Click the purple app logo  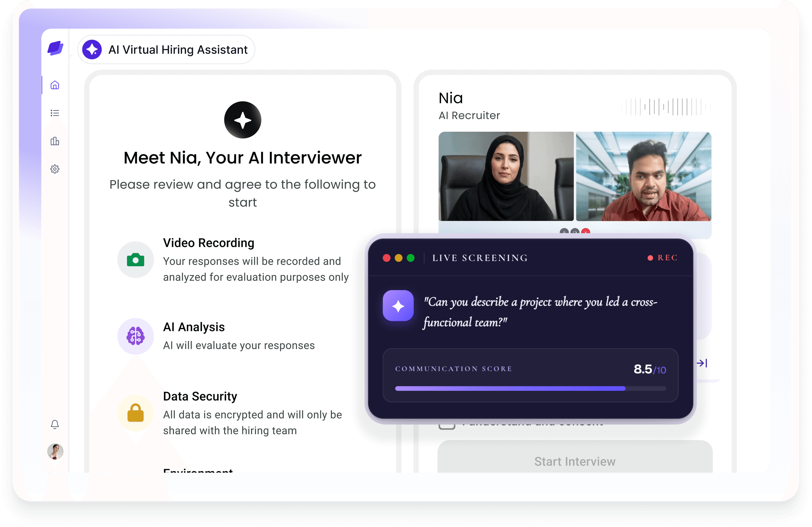tap(55, 48)
